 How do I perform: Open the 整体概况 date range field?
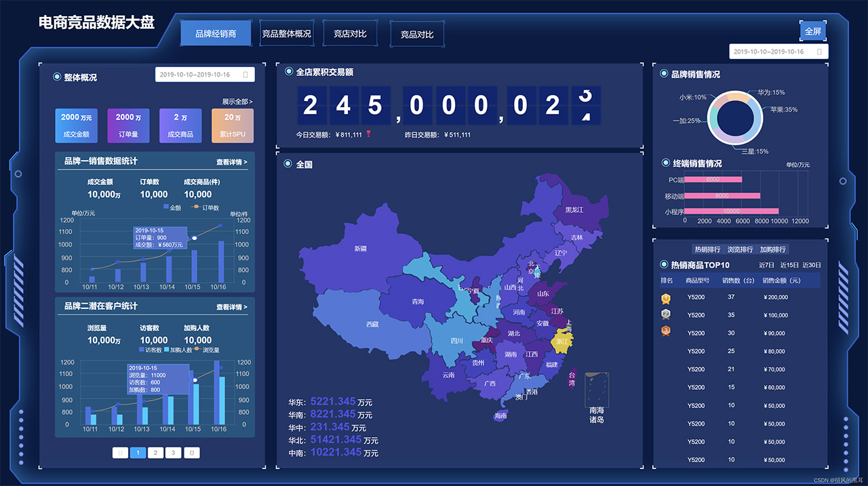pyautogui.click(x=205, y=75)
